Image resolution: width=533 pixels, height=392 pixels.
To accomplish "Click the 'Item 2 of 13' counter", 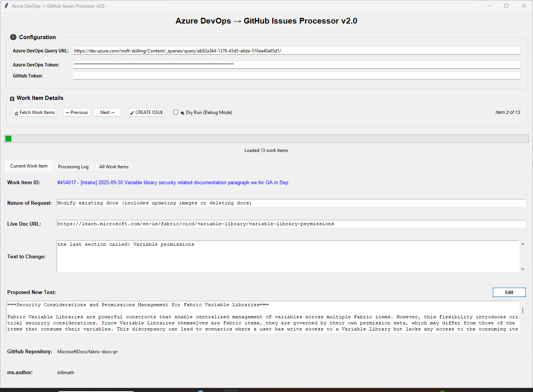I will (x=508, y=112).
